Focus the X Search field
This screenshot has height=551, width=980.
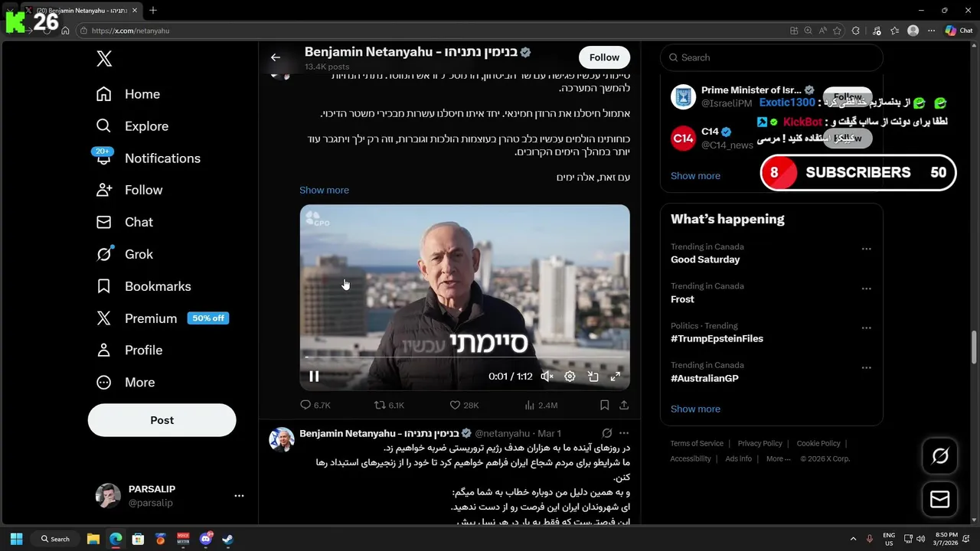(772, 57)
